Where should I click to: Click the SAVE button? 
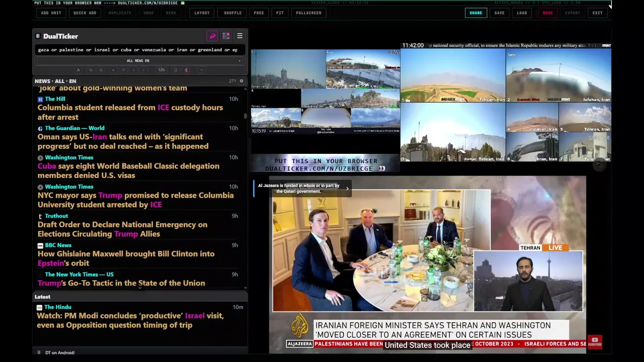tap(499, 13)
